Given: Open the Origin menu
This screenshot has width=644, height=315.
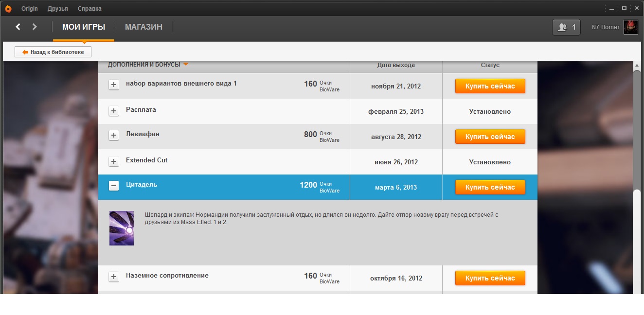Looking at the screenshot, I should click(x=30, y=9).
